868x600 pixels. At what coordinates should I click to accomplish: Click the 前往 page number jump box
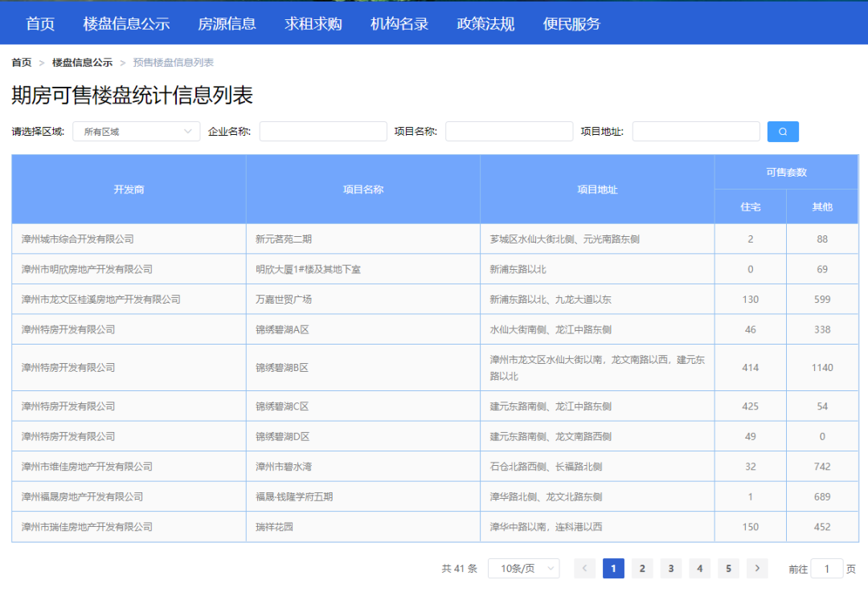click(826, 569)
